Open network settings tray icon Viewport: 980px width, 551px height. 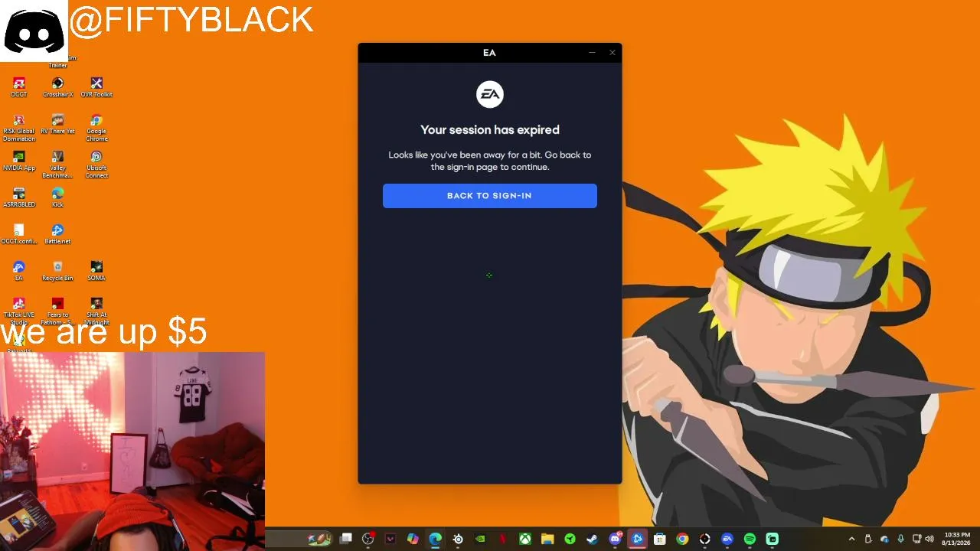pos(916,539)
